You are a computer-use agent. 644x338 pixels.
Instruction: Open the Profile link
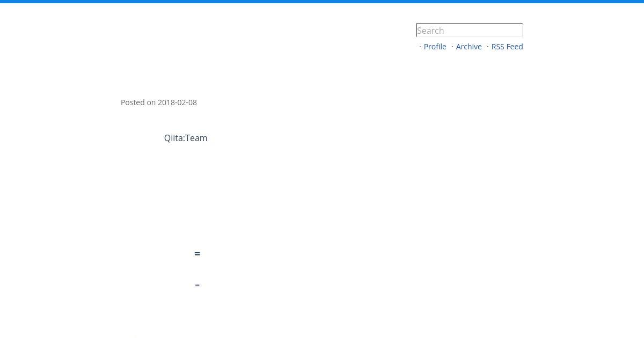click(435, 47)
